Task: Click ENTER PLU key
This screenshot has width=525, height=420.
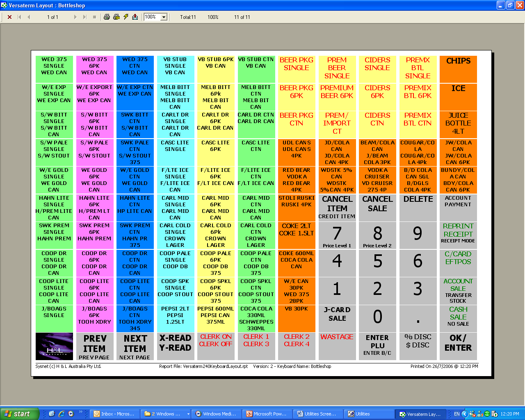Action: click(377, 346)
